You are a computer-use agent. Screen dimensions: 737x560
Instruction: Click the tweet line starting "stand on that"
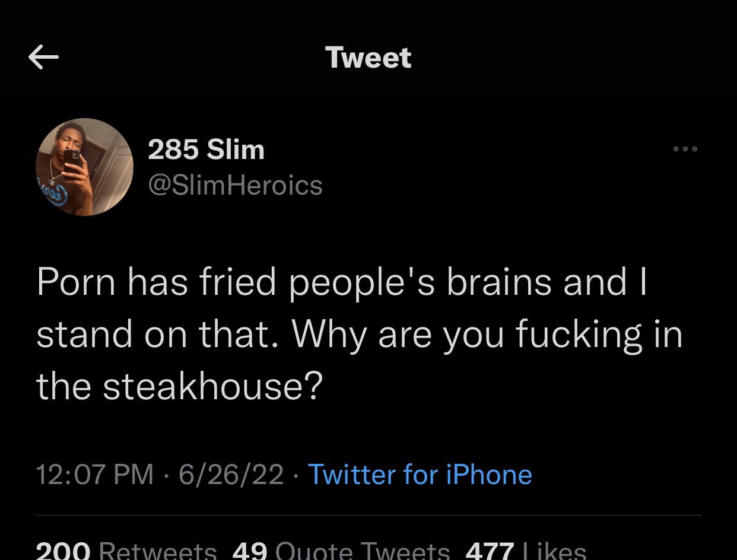tap(359, 334)
